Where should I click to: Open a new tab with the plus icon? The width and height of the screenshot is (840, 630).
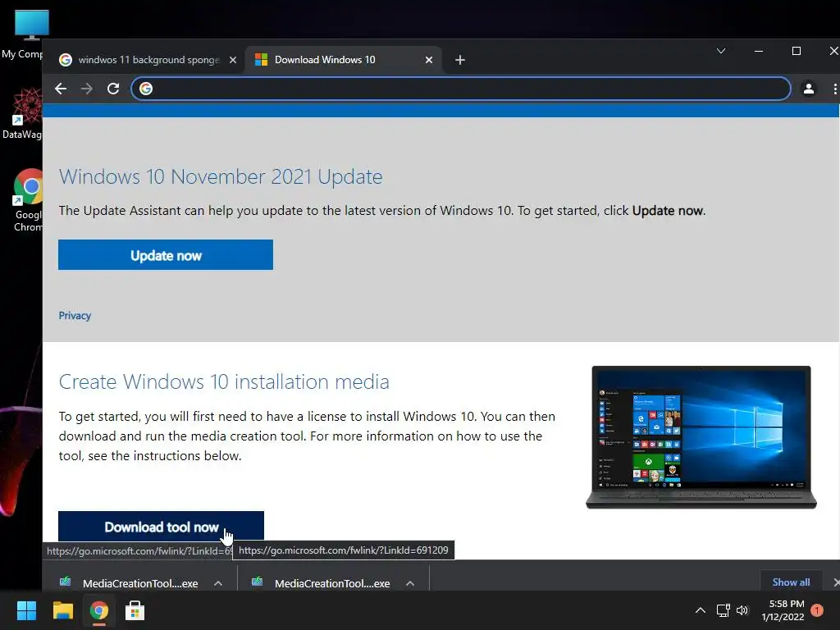[459, 60]
